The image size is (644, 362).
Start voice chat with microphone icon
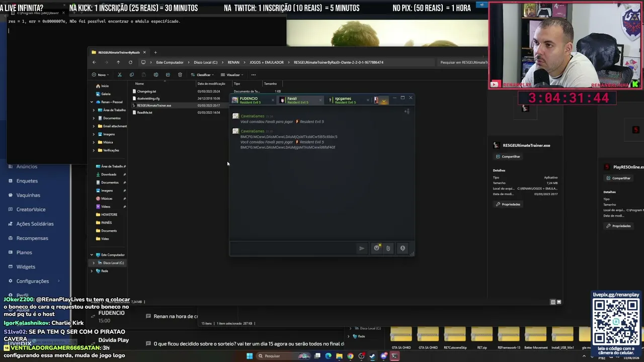[403, 248]
